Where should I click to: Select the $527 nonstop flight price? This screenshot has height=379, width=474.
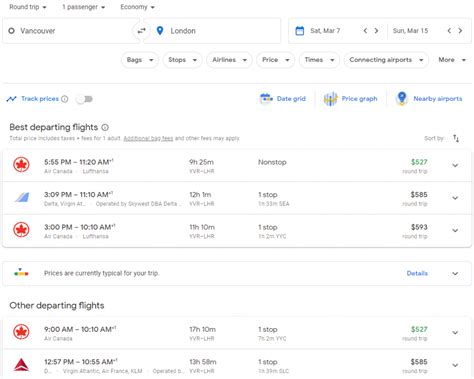pos(419,162)
